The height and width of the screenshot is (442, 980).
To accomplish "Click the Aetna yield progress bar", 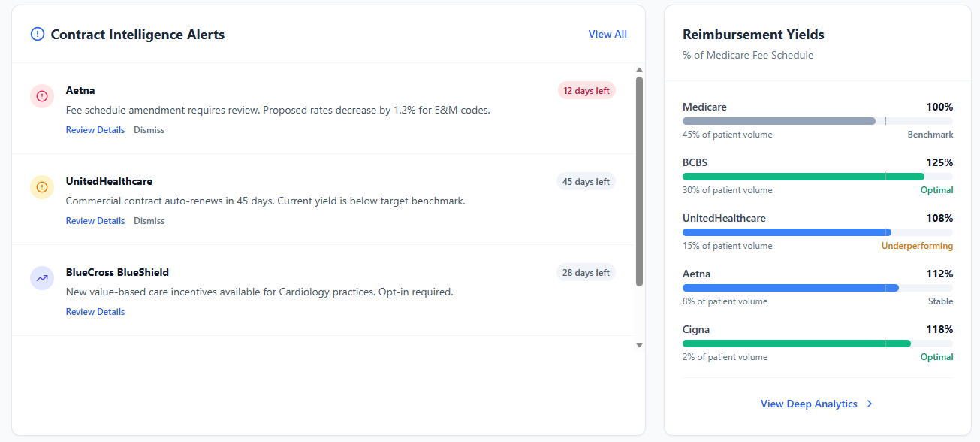I will tap(818, 288).
